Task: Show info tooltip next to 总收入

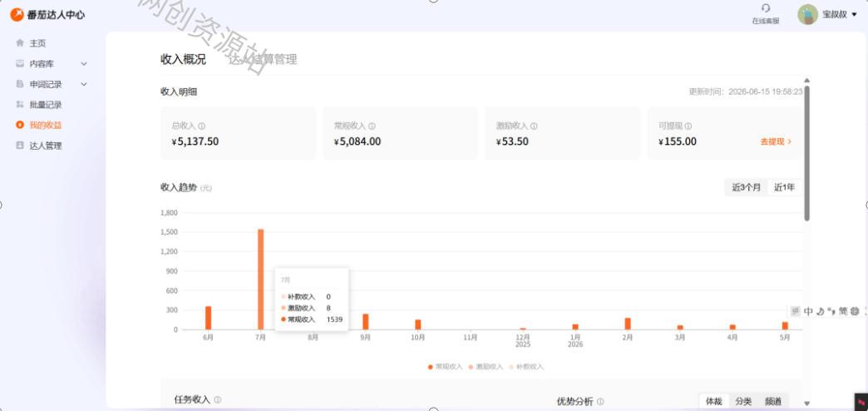Action: coord(202,126)
